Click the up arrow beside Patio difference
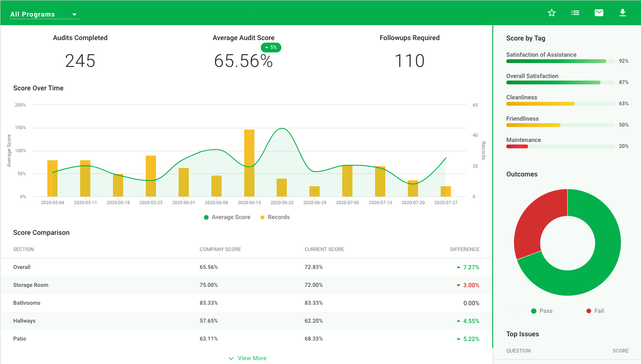Viewport: 641px width, 364px height. tap(459, 339)
